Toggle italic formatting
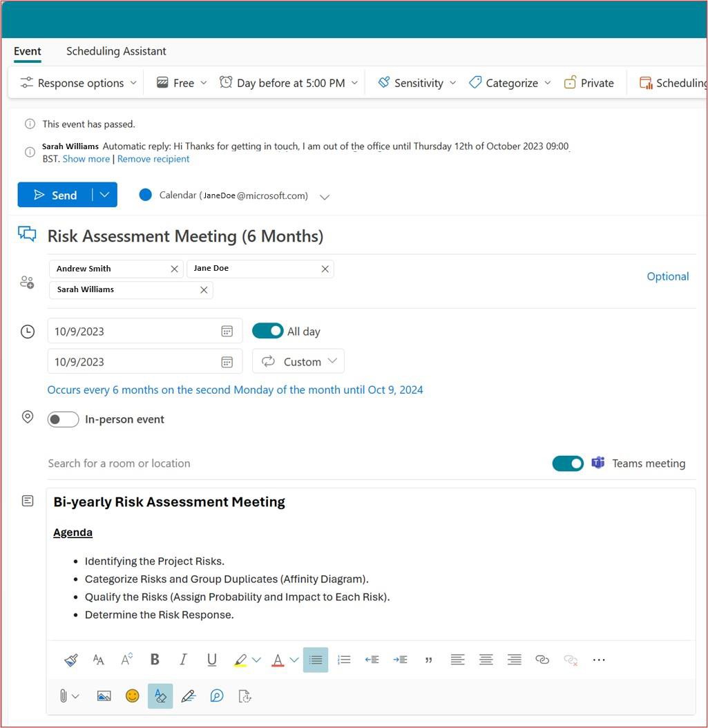This screenshot has height=728, width=708. point(183,660)
